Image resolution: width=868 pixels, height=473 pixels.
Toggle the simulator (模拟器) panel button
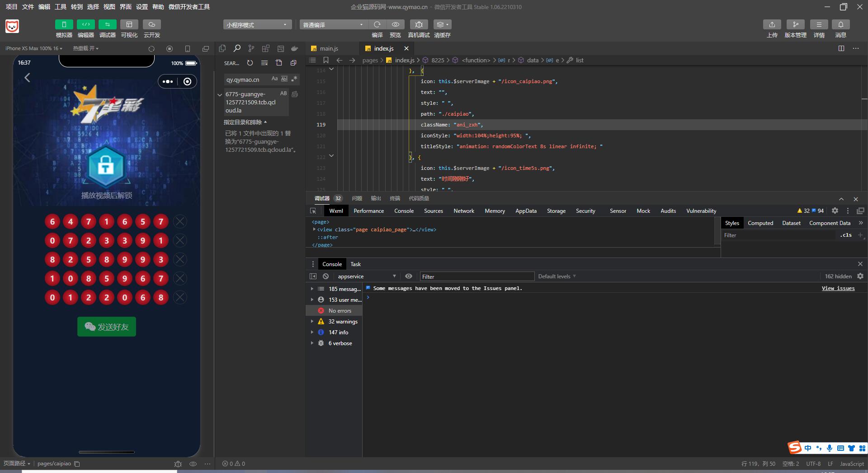tap(64, 24)
